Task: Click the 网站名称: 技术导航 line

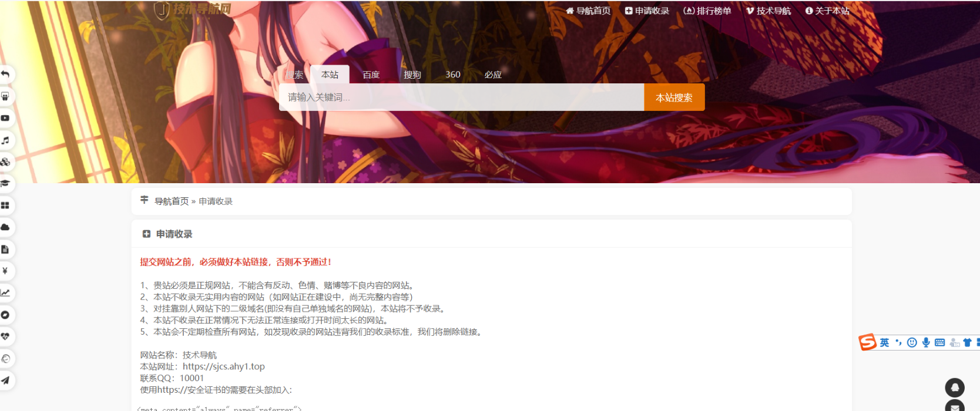Action: [179, 355]
